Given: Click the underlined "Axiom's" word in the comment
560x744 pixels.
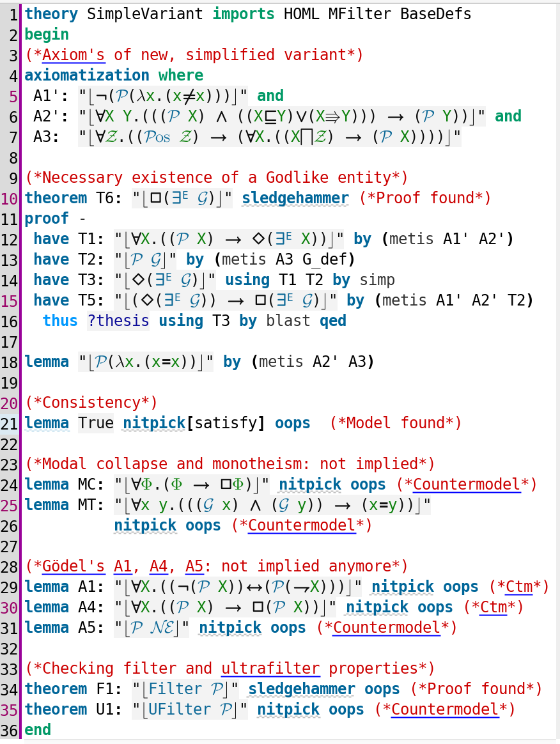Looking at the screenshot, I should 74,54.
